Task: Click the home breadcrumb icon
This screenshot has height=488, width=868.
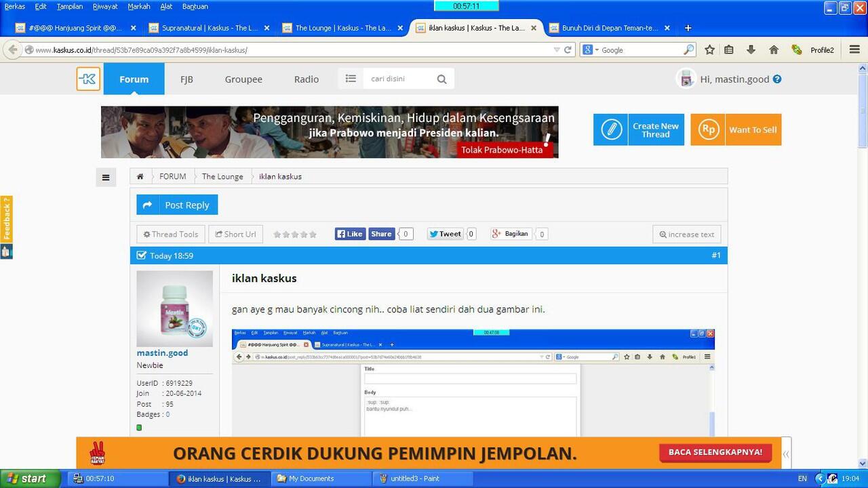Action: click(x=140, y=176)
